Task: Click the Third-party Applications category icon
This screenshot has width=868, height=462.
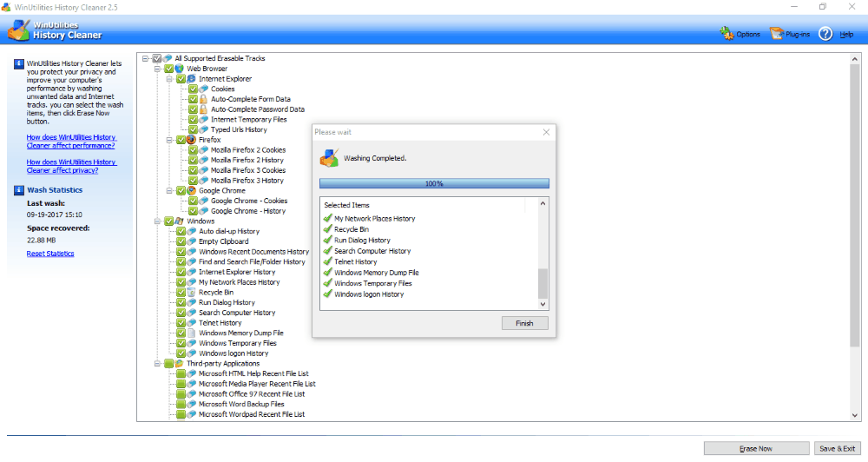Action: coord(180,363)
